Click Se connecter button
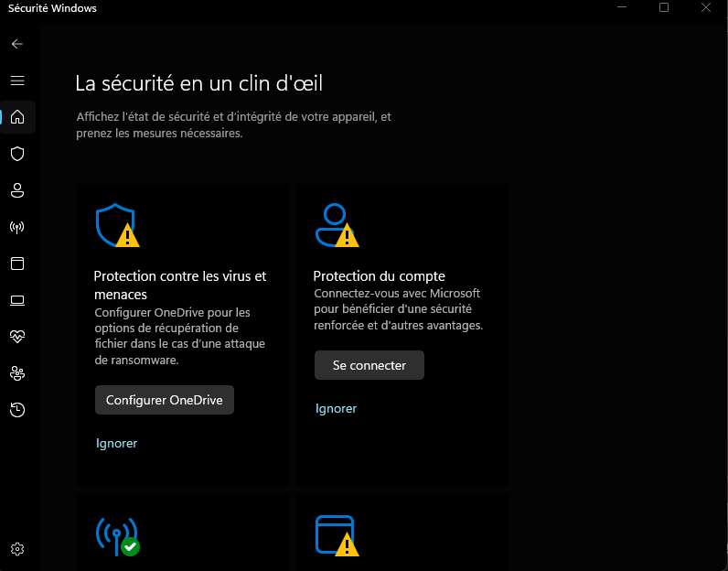 point(369,365)
